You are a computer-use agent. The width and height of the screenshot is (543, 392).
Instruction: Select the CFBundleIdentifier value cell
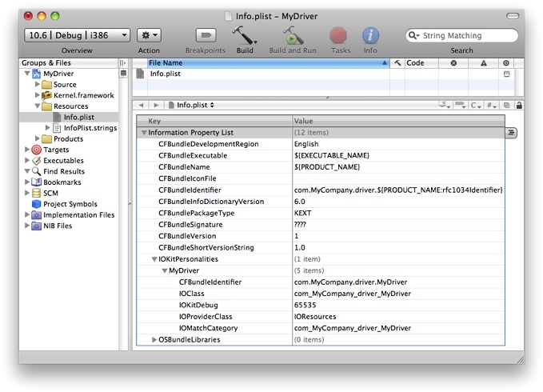pos(397,190)
